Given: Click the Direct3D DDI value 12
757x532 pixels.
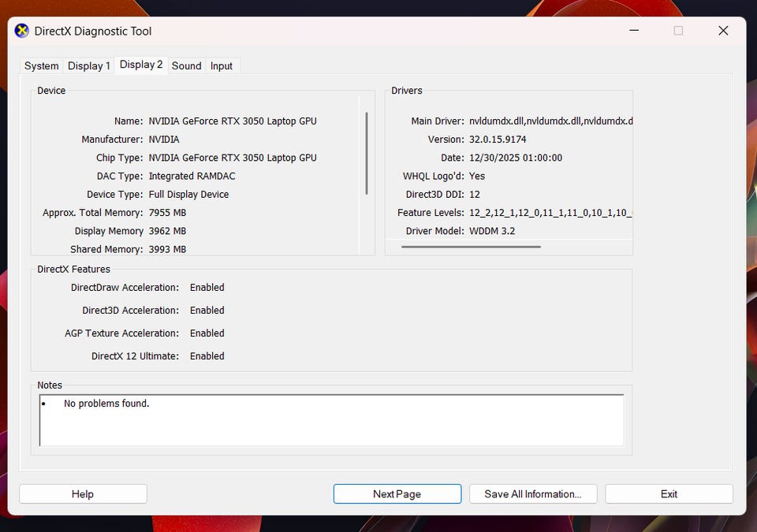Looking at the screenshot, I should click(x=475, y=195).
